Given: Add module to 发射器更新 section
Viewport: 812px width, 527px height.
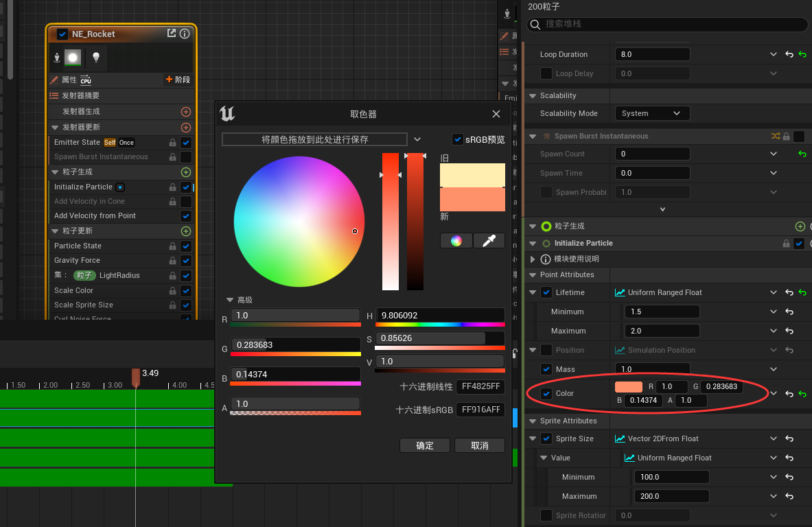Looking at the screenshot, I should point(186,128).
